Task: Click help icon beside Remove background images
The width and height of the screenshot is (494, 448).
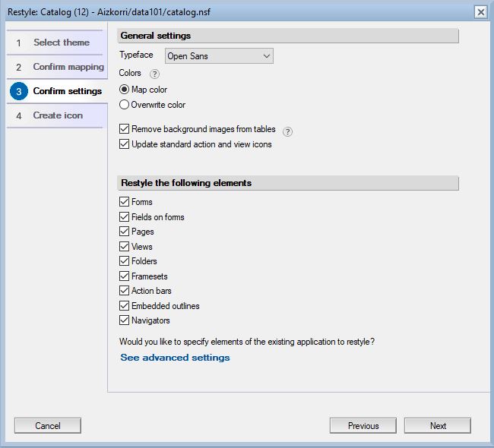Action: [x=287, y=131]
